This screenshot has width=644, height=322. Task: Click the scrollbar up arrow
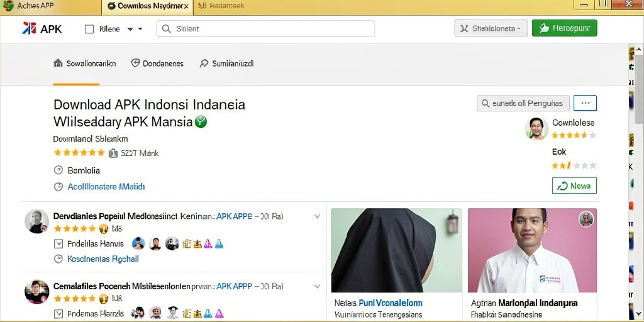point(639,49)
